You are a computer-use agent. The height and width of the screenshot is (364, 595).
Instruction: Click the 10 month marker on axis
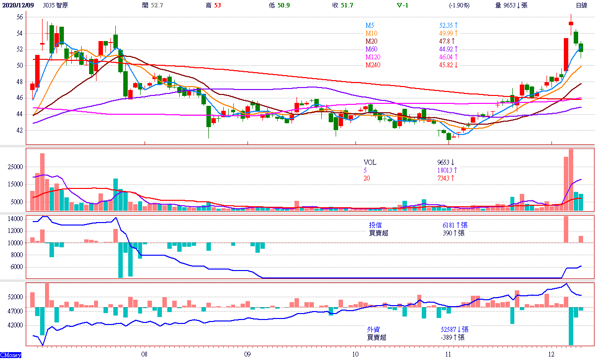click(355, 355)
